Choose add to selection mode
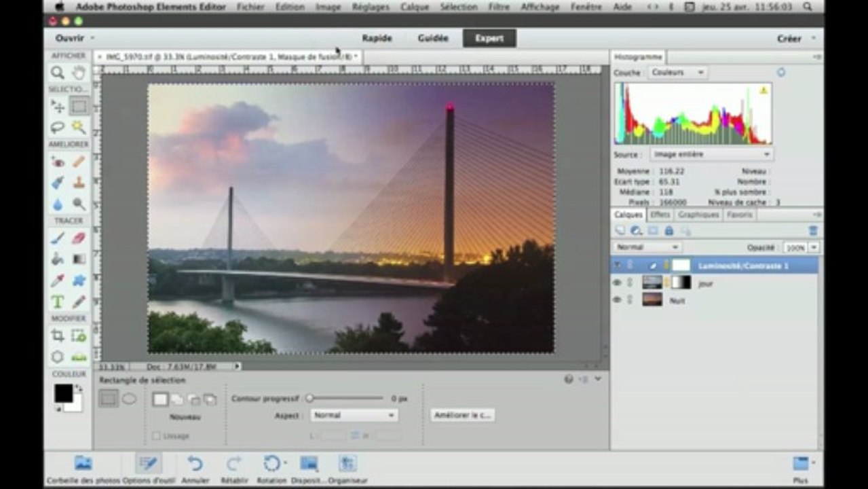Image resolution: width=868 pixels, height=489 pixels. tap(176, 399)
